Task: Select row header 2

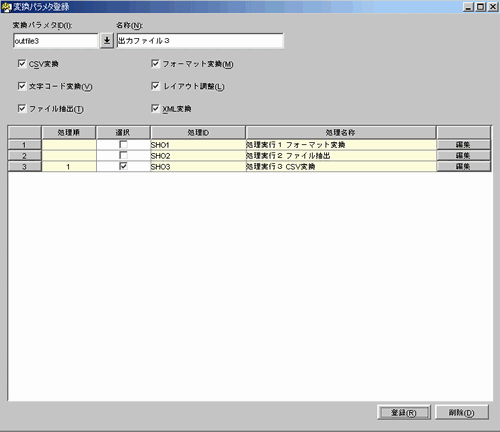Action: 24,156
